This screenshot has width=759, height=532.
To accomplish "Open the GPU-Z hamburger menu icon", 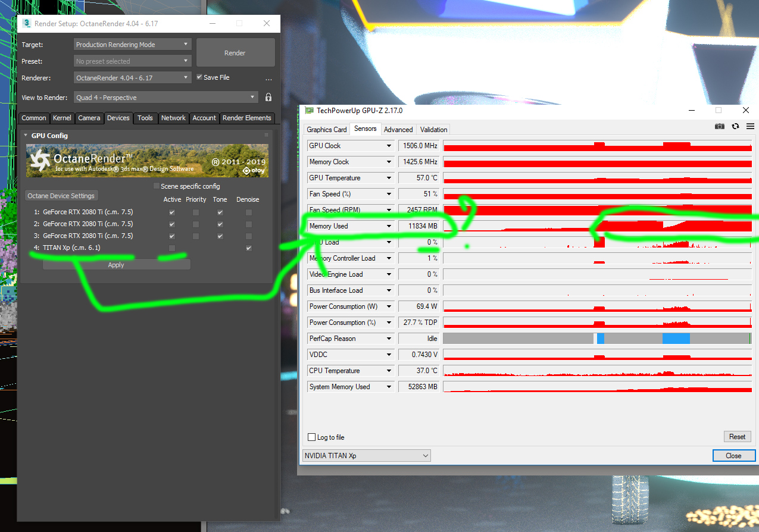I will (750, 127).
